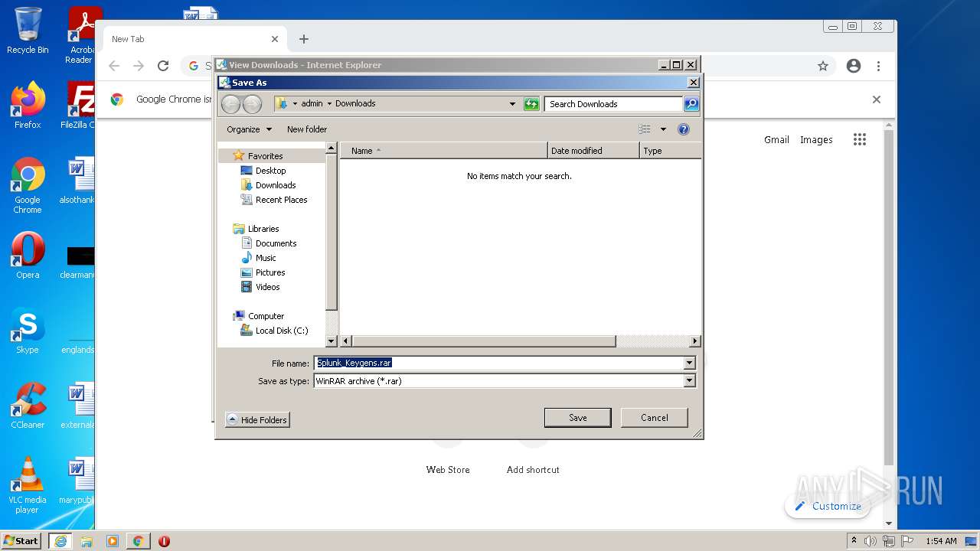Open the CCleaner desktop shortcut
The width and height of the screenshot is (980, 551).
pos(28,406)
